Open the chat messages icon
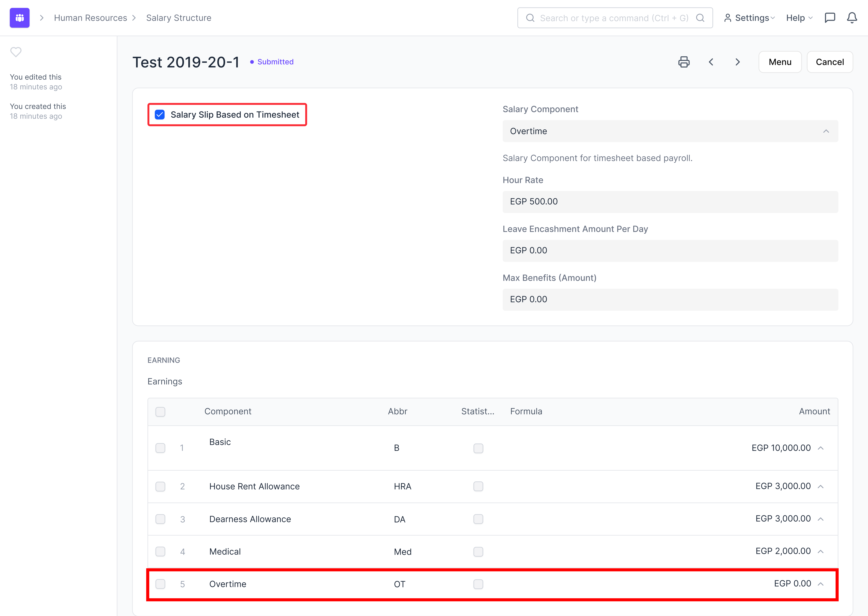Viewport: 868px width, 616px height. pyautogui.click(x=830, y=18)
